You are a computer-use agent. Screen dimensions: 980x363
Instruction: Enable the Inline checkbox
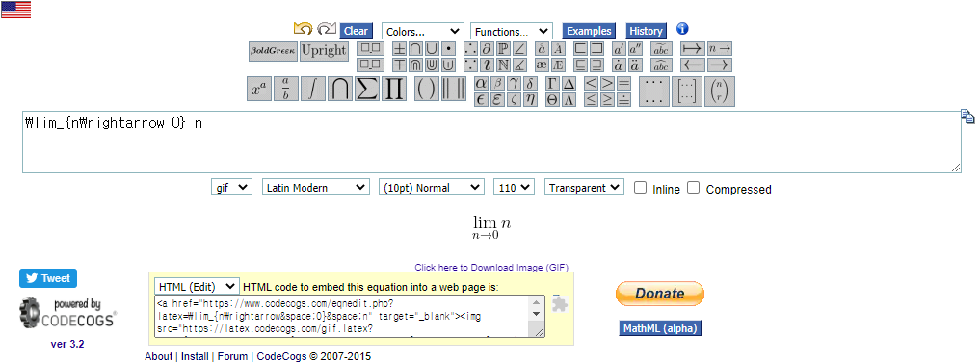coord(640,188)
